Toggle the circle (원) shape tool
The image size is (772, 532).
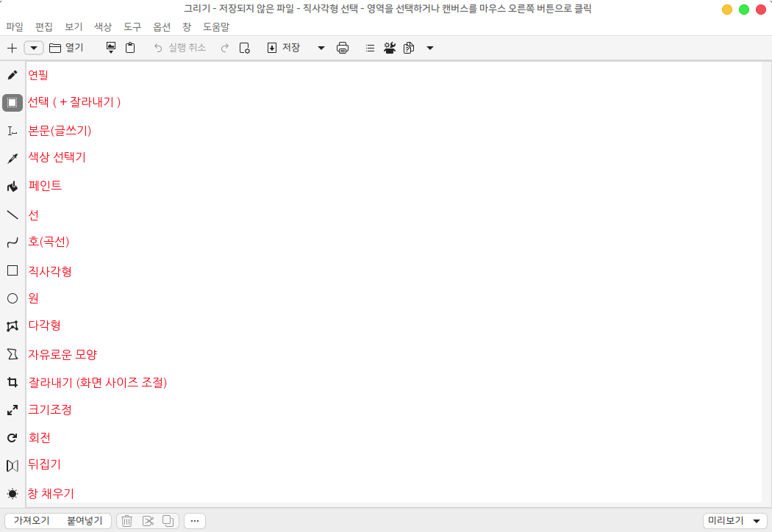(x=12, y=298)
